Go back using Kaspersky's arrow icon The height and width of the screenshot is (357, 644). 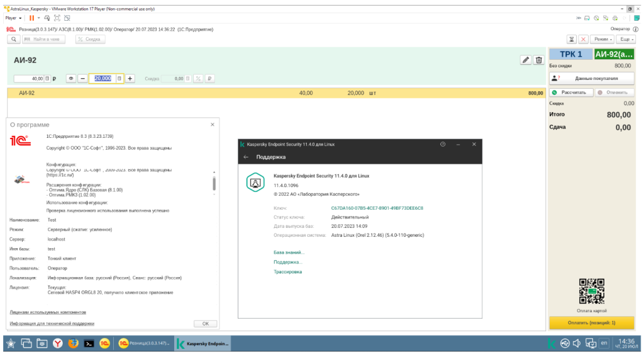click(x=246, y=157)
